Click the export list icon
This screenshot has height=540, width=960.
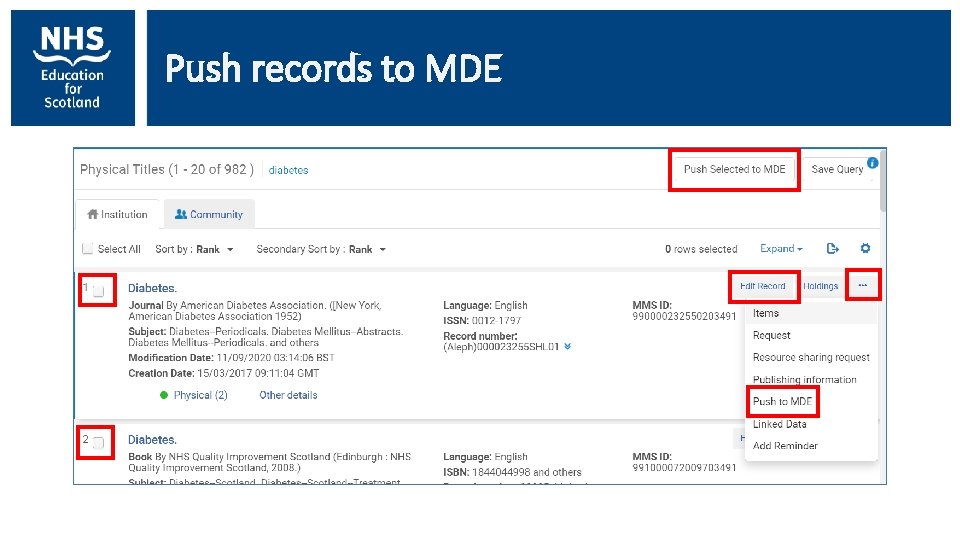click(833, 249)
